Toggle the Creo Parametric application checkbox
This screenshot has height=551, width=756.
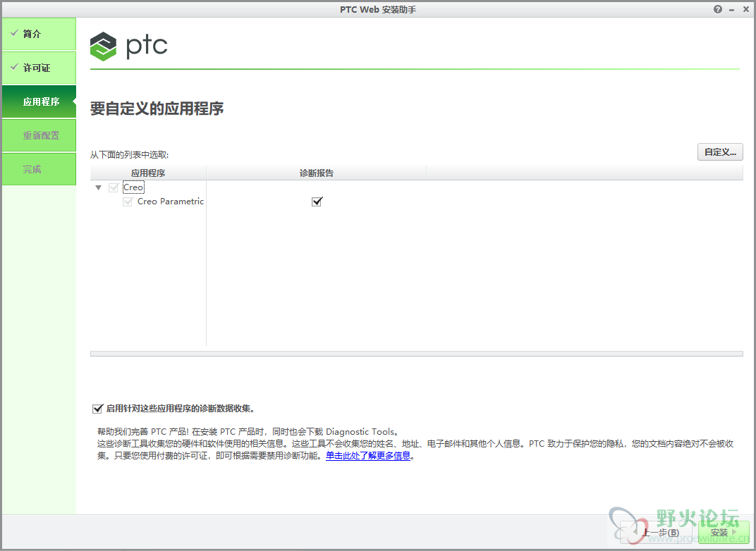pos(128,202)
